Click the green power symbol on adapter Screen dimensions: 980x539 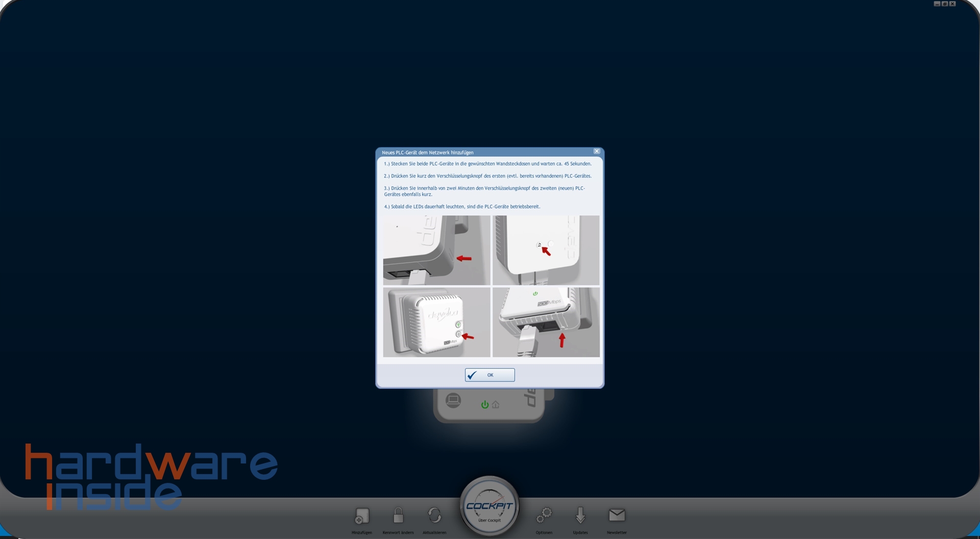(484, 405)
